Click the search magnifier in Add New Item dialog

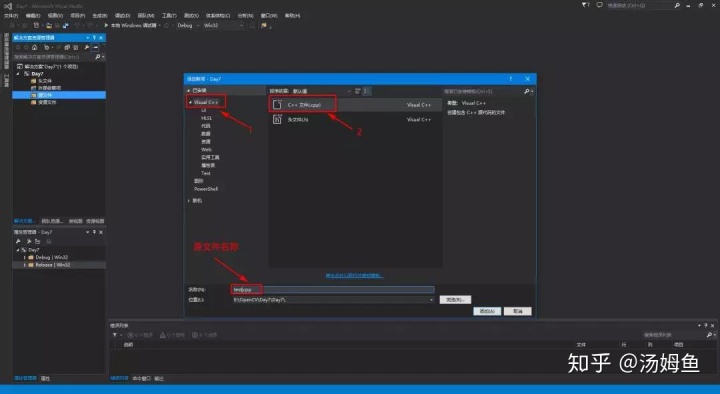[527, 91]
